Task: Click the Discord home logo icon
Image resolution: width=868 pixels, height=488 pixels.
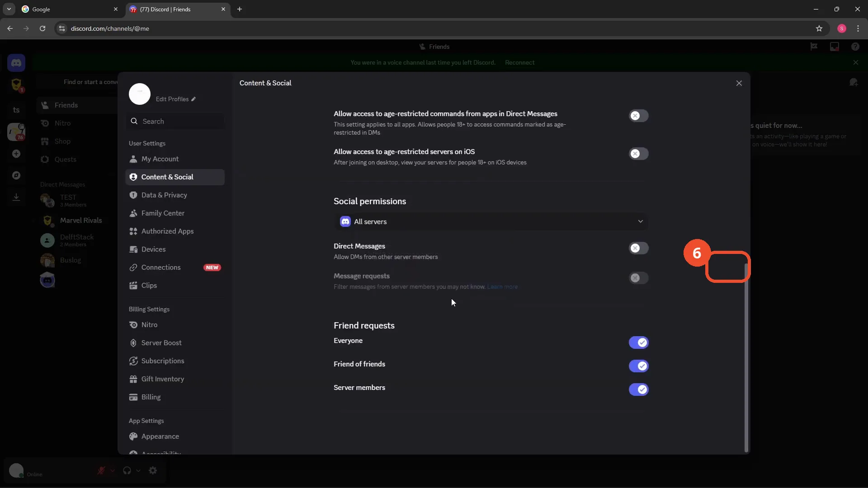Action: point(16,63)
